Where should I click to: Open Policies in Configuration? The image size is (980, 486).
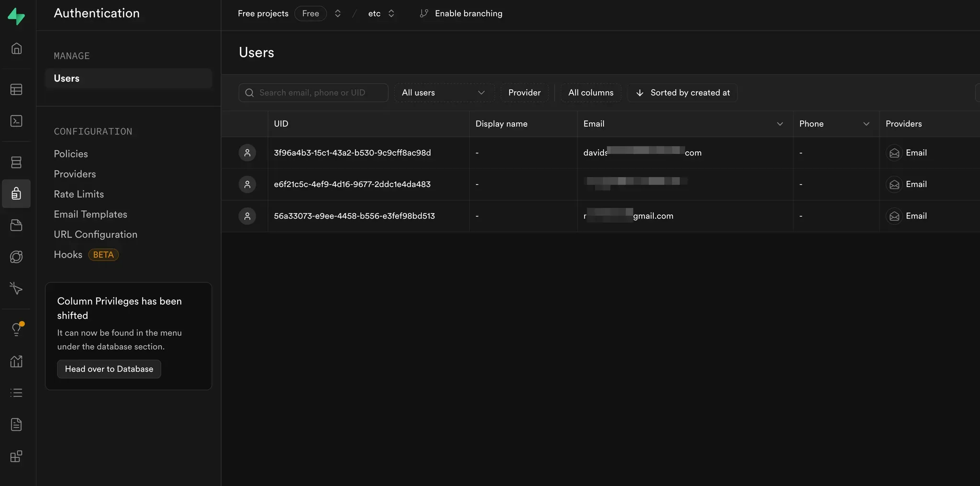pos(71,154)
